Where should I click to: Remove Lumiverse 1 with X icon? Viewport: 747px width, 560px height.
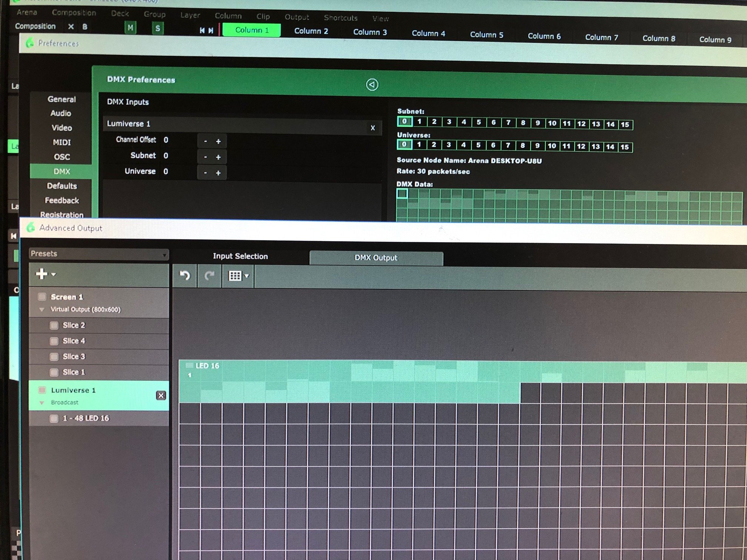(x=161, y=396)
